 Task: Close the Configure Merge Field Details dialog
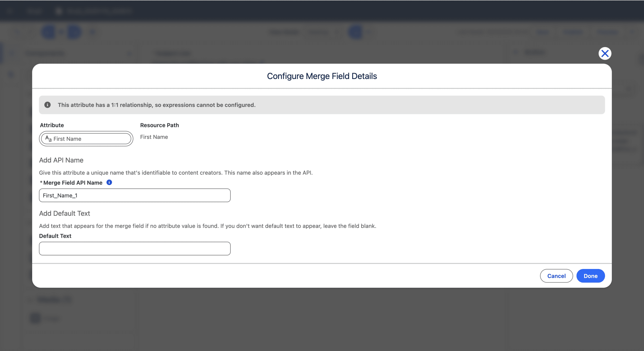point(605,53)
